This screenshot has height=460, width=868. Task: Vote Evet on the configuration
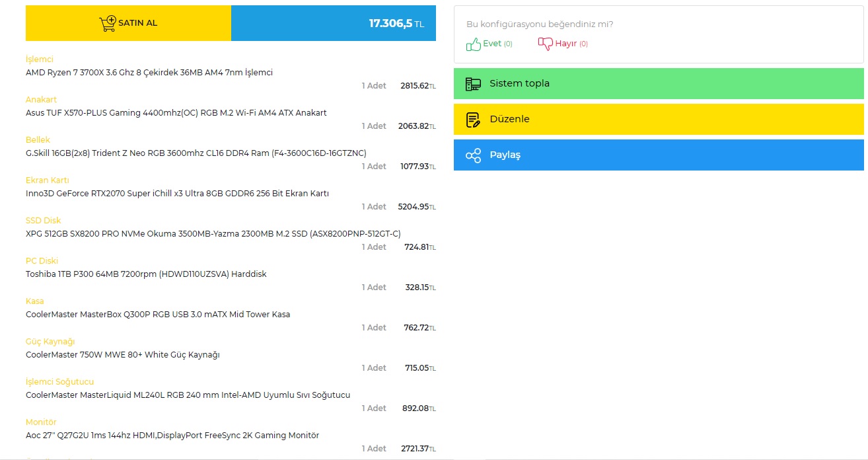coord(489,44)
